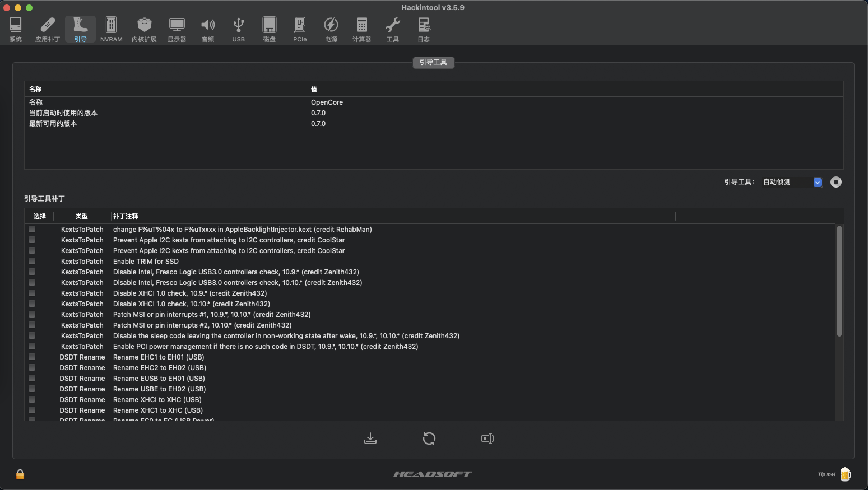Check Rename USBE to EH02 checkbox
Screen dimensions: 868x490
click(32, 389)
